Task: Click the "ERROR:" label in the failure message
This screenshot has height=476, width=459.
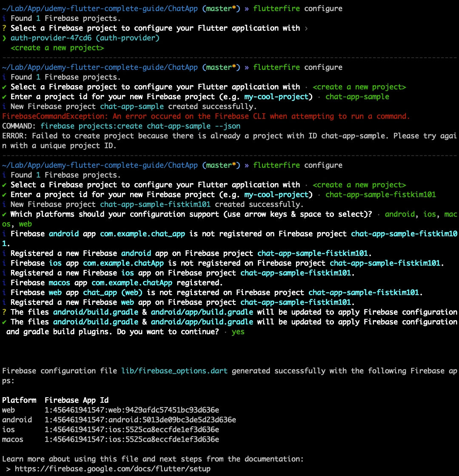Action: 13,136
